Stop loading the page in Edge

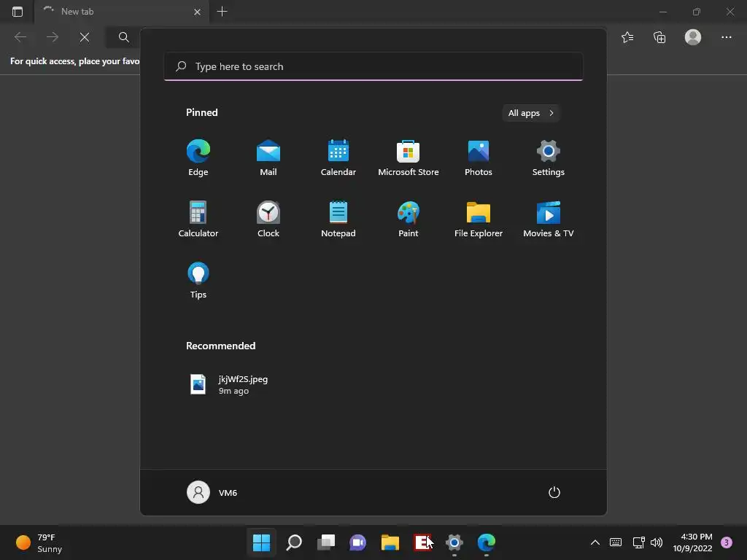tap(85, 37)
